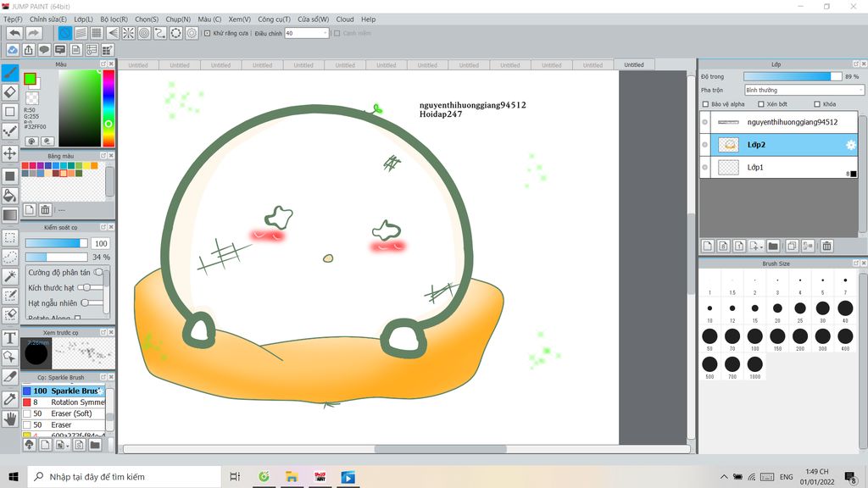Image resolution: width=868 pixels, height=488 pixels.
Task: Enable the grid snap guide icon
Action: [x=97, y=33]
